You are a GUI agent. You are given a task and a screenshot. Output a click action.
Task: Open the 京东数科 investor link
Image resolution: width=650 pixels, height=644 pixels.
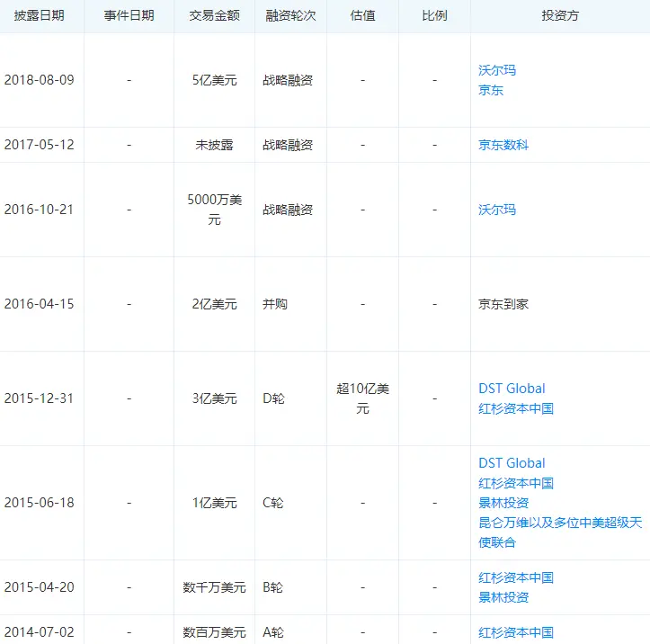point(503,144)
